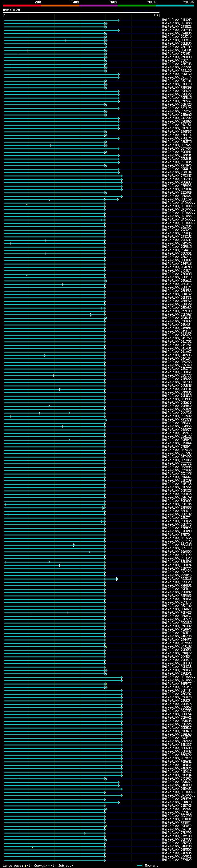Open the UniRef100_B9NEG0 label

coord(177,74)
